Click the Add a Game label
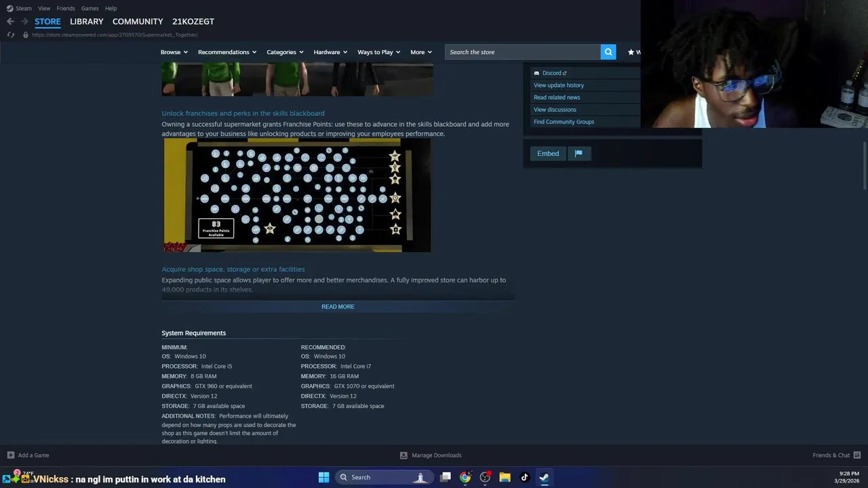Image resolution: width=868 pixels, height=488 pixels. [33, 455]
